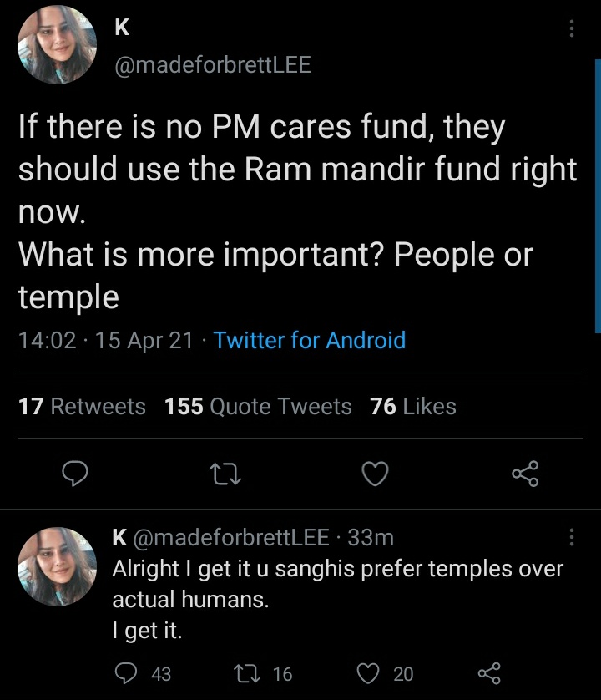
Task: Retweet the main PM cares tweet
Action: (x=226, y=474)
